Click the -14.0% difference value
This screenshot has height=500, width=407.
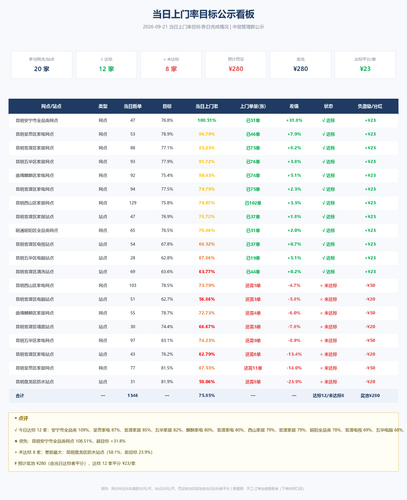294,368
